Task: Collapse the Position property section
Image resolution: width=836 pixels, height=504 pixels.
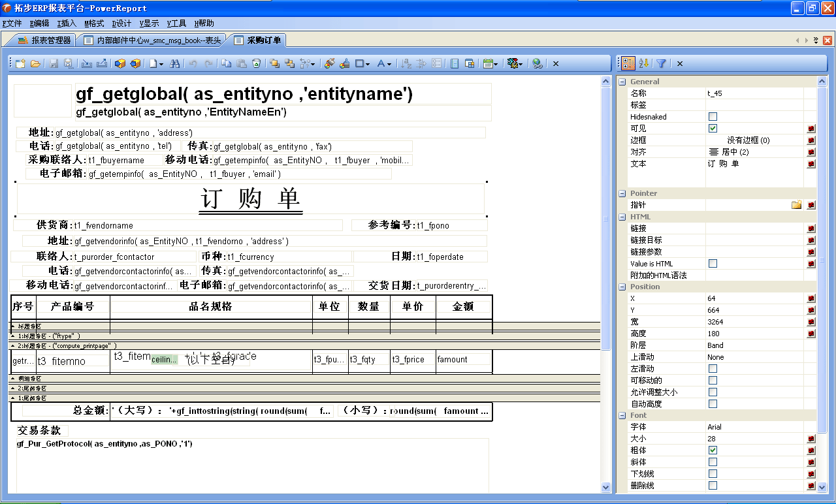Action: click(622, 287)
